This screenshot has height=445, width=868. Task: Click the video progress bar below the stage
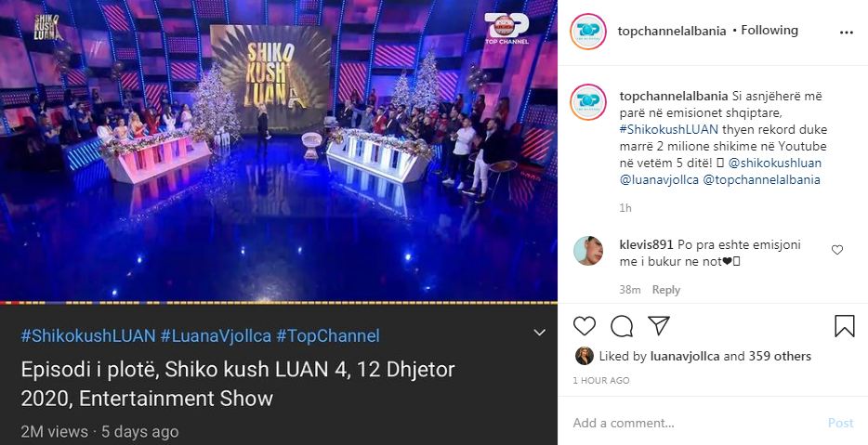(x=279, y=303)
